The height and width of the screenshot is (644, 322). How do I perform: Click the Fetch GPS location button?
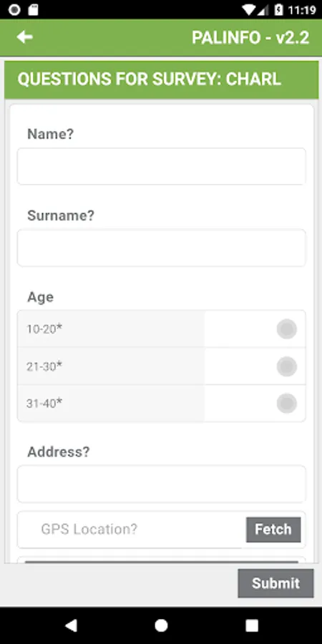pyautogui.click(x=273, y=530)
